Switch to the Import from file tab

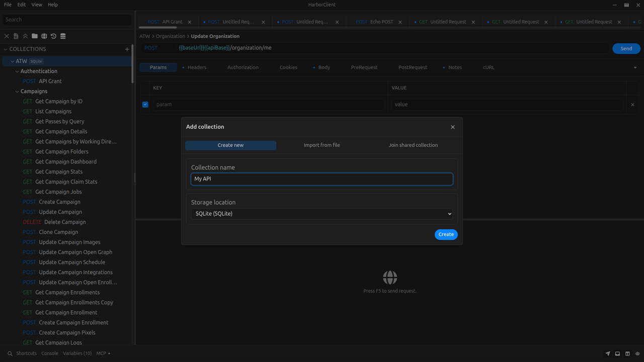pyautogui.click(x=322, y=145)
